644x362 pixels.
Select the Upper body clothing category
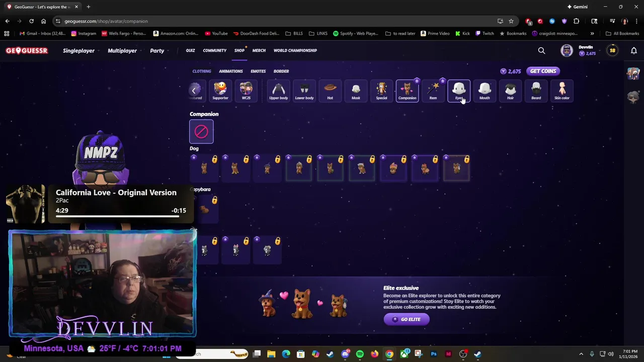(x=278, y=91)
